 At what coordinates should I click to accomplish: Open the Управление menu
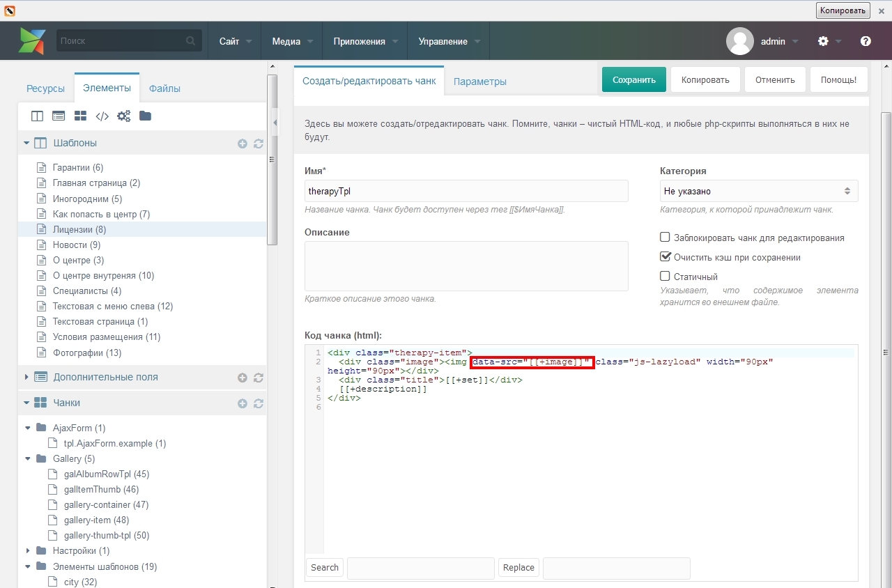pyautogui.click(x=449, y=41)
